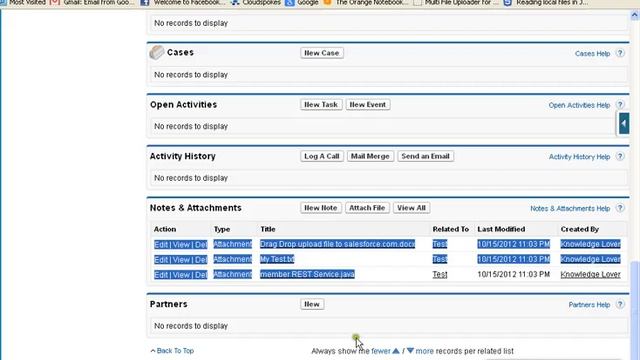Screen dimensions: 640x360
Task: Open Test link in the My Test.txt row
Action: click(440, 259)
